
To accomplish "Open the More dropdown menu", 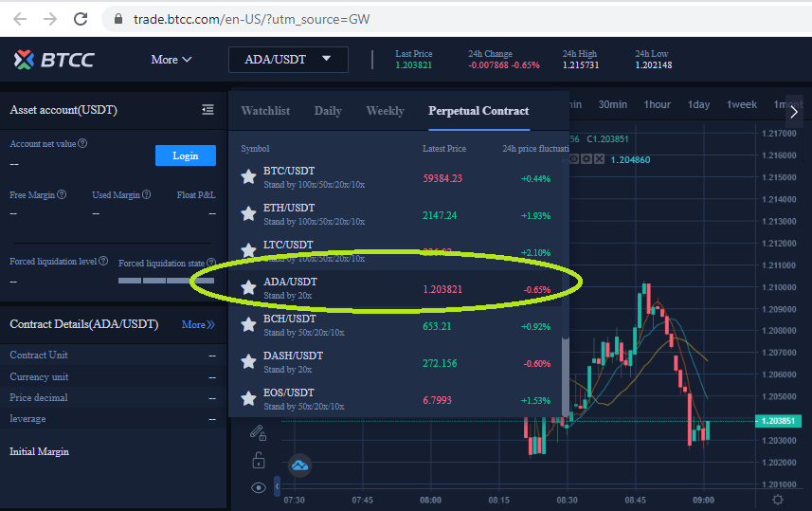I will pos(171,60).
